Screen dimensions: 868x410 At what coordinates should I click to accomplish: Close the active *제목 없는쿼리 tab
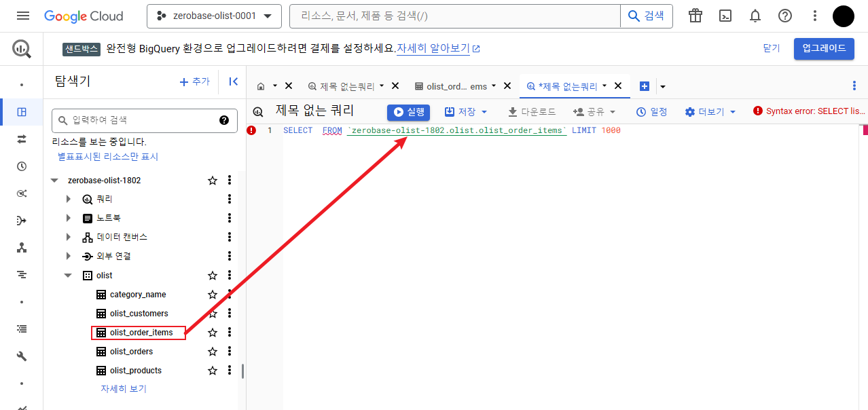pos(618,86)
